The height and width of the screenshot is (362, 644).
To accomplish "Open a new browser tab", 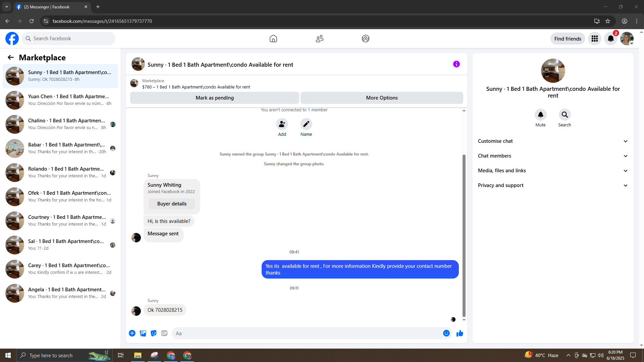I will click(x=98, y=7).
